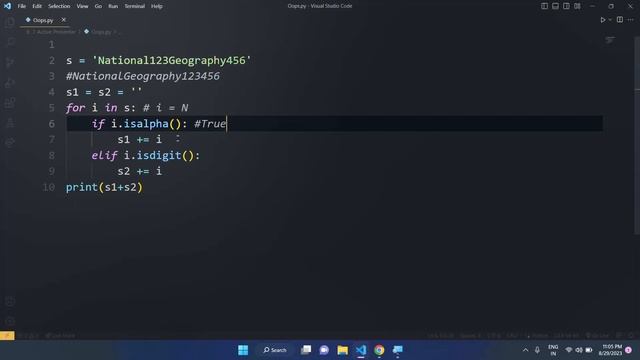This screenshot has height=360, width=640.
Task: Click print(s1+s2) on line 10
Action: pyautogui.click(x=104, y=187)
